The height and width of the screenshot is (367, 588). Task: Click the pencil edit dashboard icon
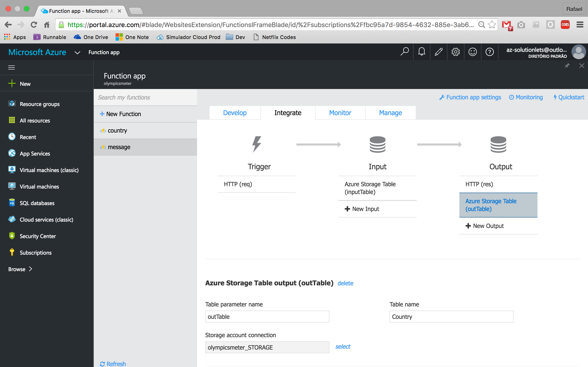(438, 52)
